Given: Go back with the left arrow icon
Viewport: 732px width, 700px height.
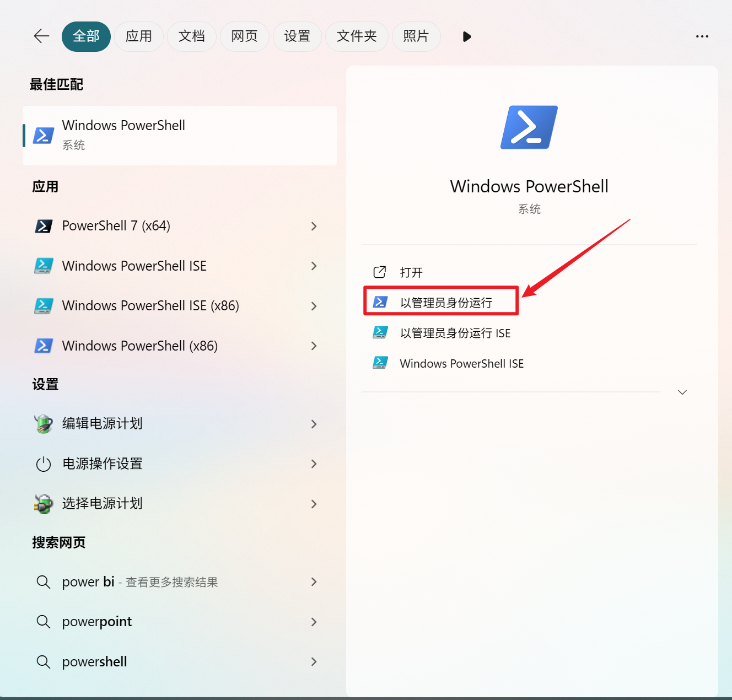Looking at the screenshot, I should (x=41, y=36).
